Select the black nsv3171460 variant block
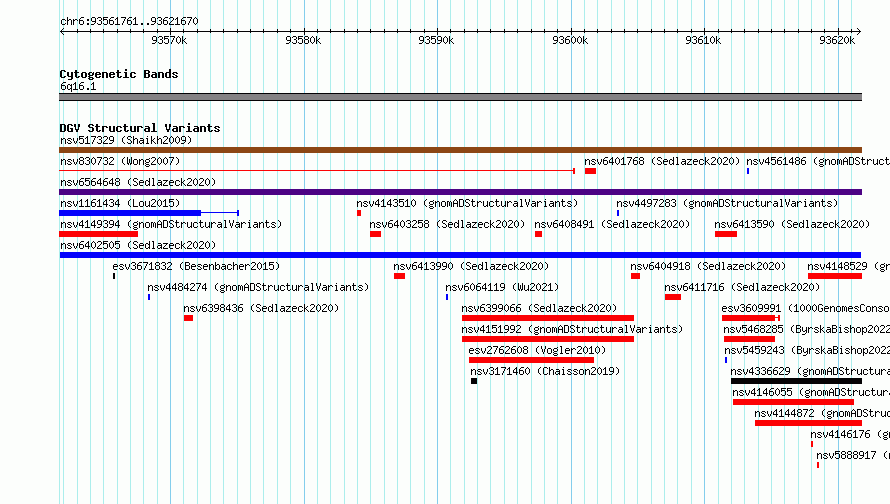This screenshot has width=890, height=504. 474,381
